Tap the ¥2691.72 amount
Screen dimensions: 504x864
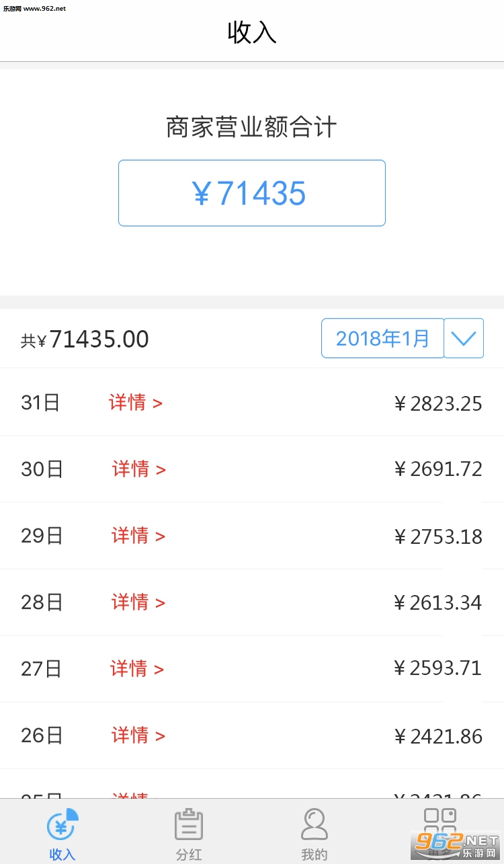tap(438, 469)
